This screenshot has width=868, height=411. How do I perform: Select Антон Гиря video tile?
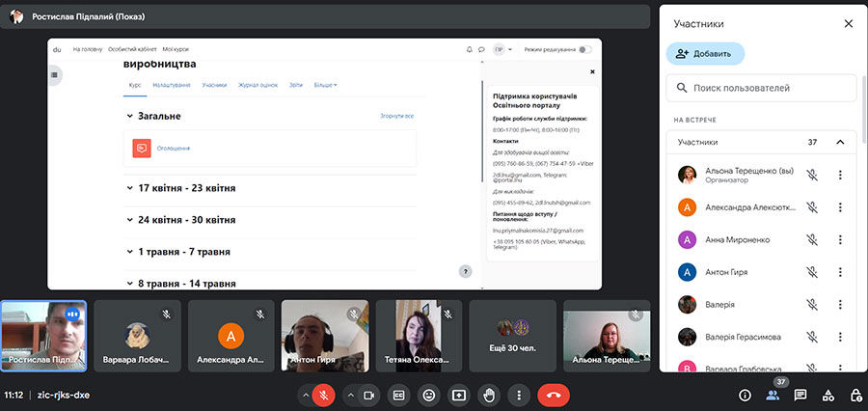(x=325, y=336)
